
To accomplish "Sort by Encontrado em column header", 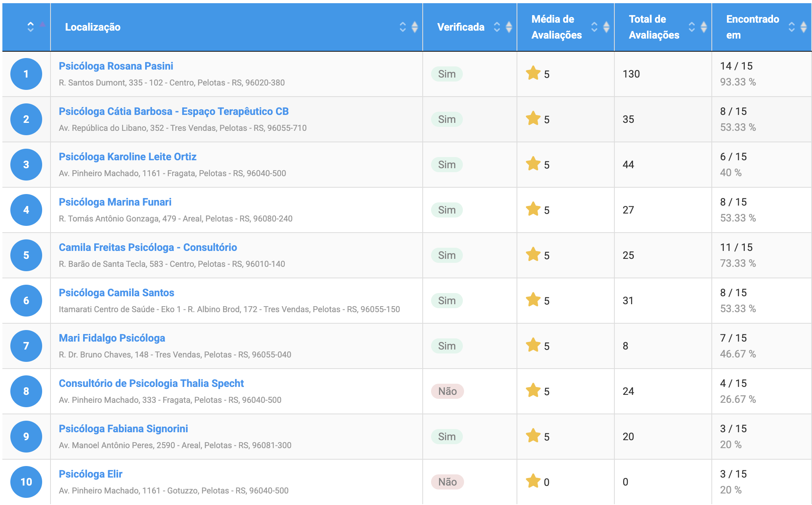I will (761, 27).
